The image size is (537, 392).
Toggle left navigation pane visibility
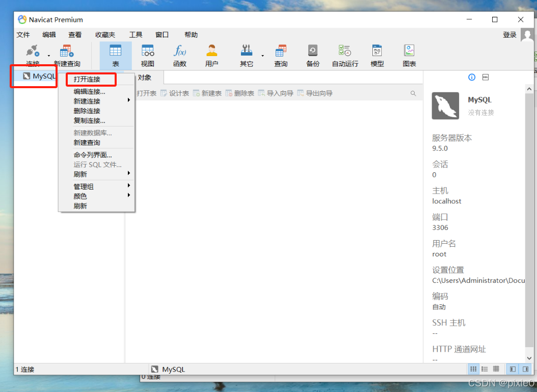pos(513,369)
